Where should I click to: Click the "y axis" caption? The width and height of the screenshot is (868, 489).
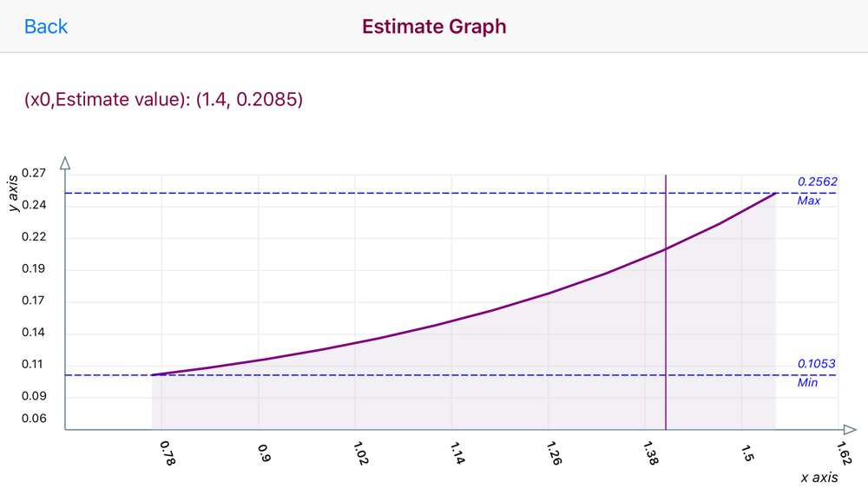coord(15,193)
